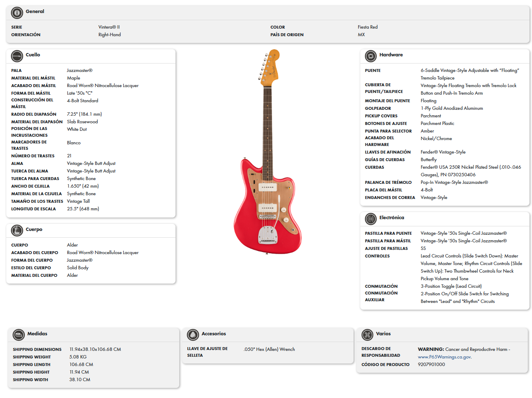The width and height of the screenshot is (532, 398).
Task: Select the White Dot inlay value
Action: [77, 129]
